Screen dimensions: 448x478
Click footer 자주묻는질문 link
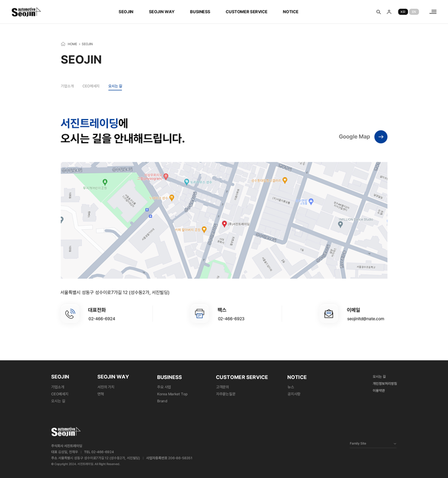[226, 394]
